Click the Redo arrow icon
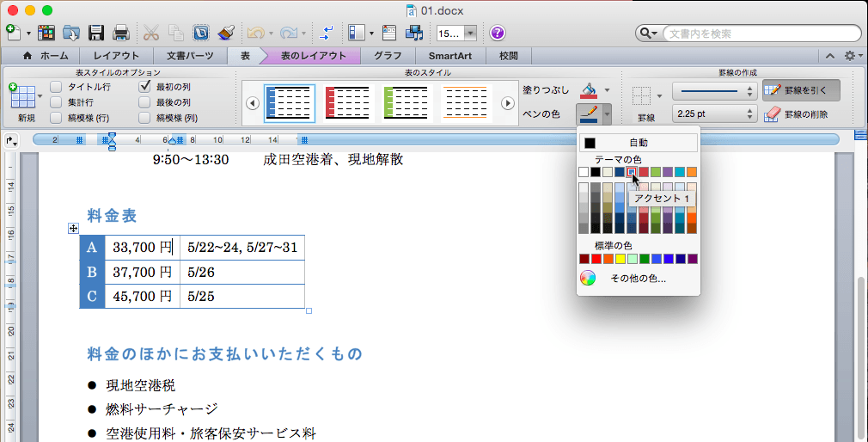Screen dimensions: 868x442 click(x=289, y=34)
